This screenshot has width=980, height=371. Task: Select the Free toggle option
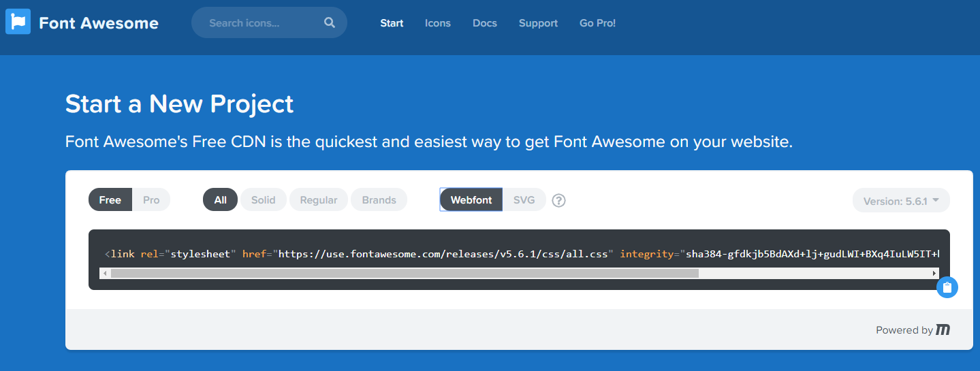pos(110,199)
